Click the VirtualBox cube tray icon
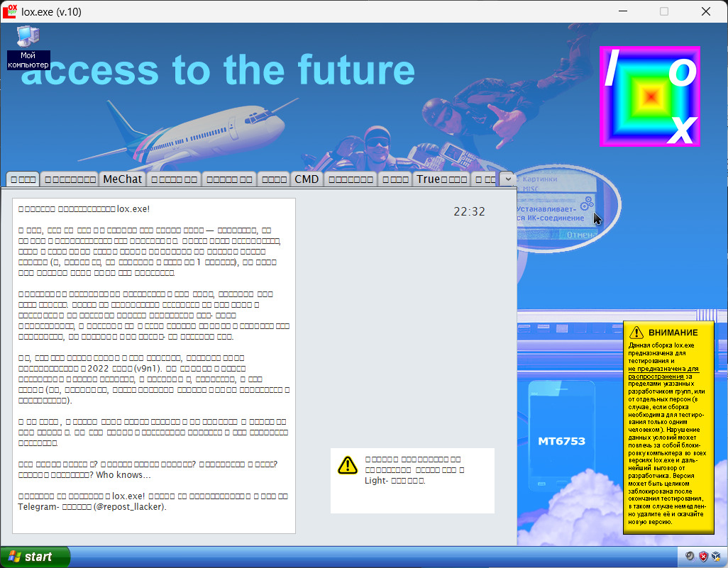Image resolution: width=728 pixels, height=568 pixels. coord(717,557)
